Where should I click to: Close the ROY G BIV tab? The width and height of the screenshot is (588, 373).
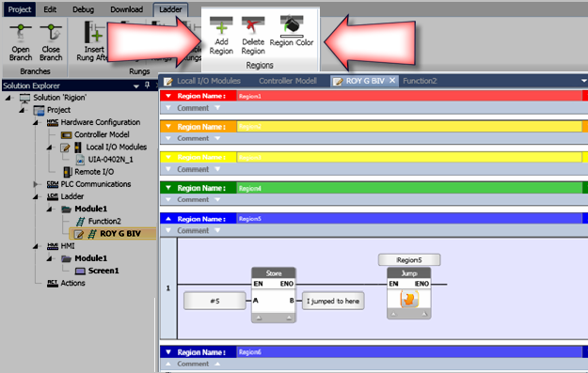pos(392,80)
